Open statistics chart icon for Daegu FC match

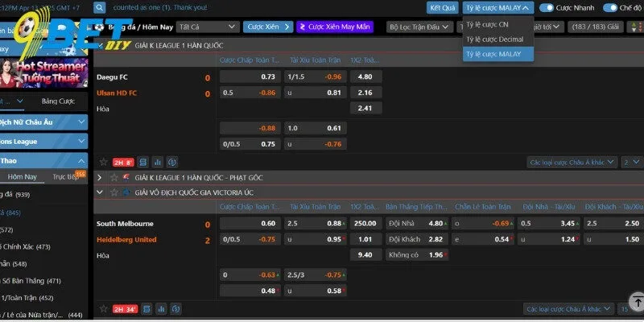click(158, 163)
